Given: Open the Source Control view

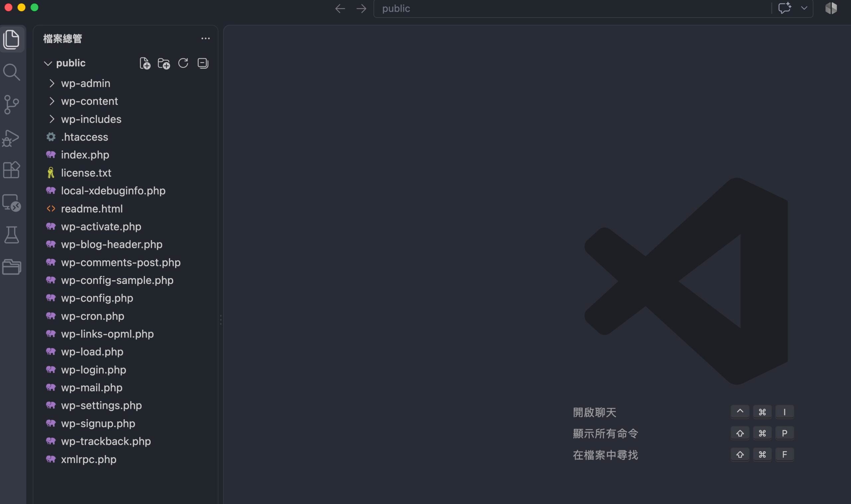Looking at the screenshot, I should pos(12,105).
